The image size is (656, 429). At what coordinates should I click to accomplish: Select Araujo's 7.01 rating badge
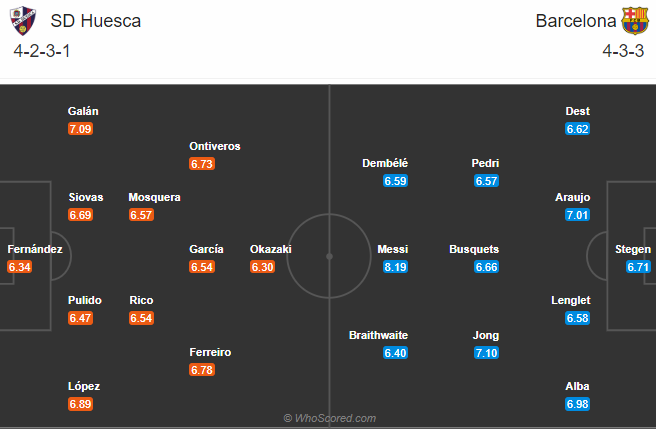pyautogui.click(x=578, y=215)
